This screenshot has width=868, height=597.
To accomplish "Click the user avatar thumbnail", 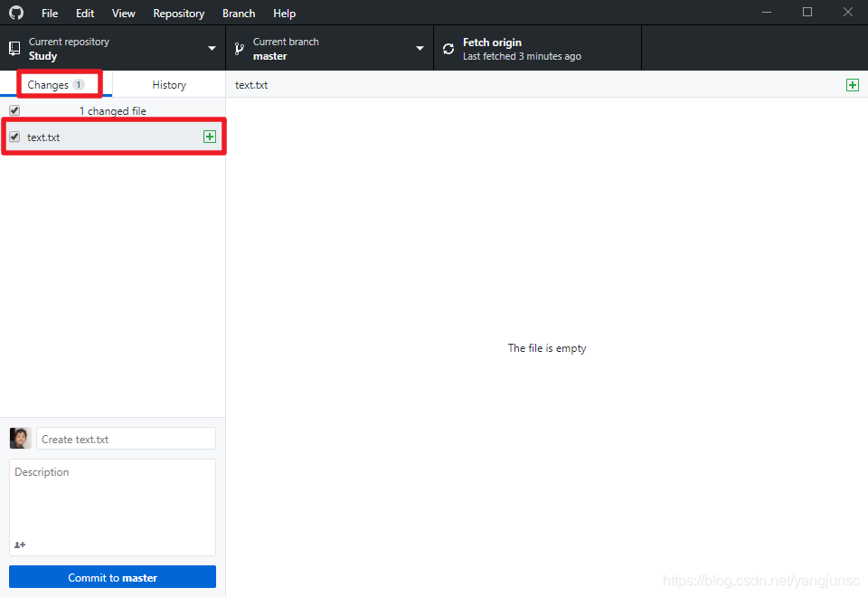I will click(21, 438).
